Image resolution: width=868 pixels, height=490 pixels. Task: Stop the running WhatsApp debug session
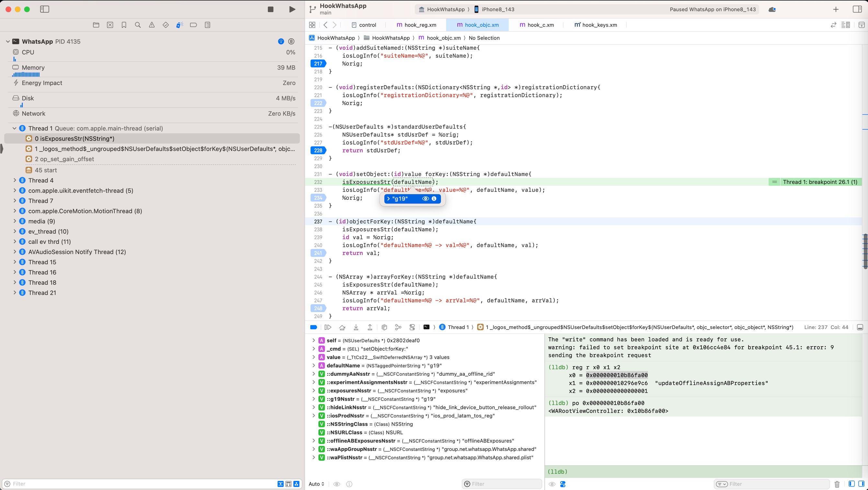(270, 9)
